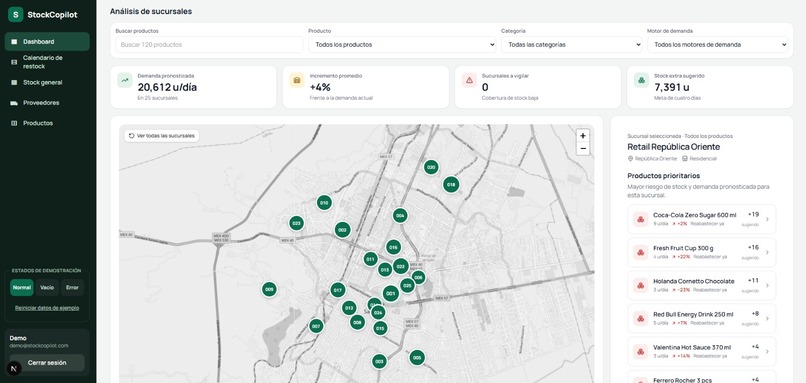
Task: Expand chevron on Holanda Cornetto Chocolate row
Action: 767,285
